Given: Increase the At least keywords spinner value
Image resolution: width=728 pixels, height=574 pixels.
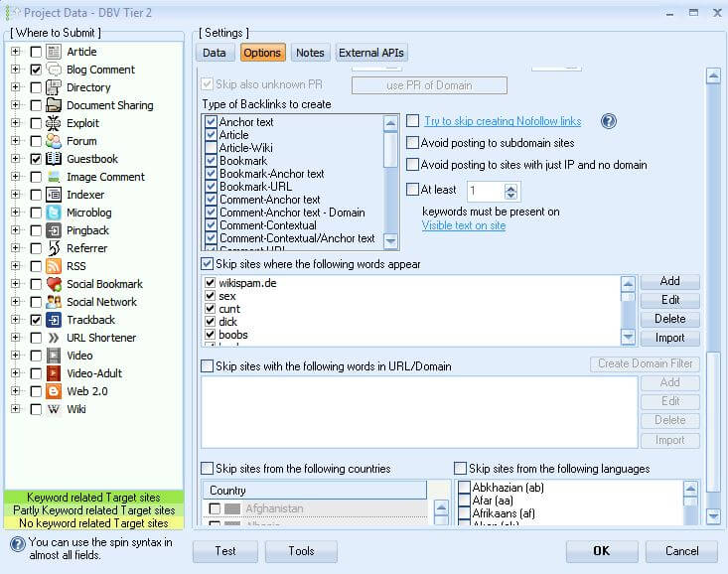Looking at the screenshot, I should pos(511,186).
